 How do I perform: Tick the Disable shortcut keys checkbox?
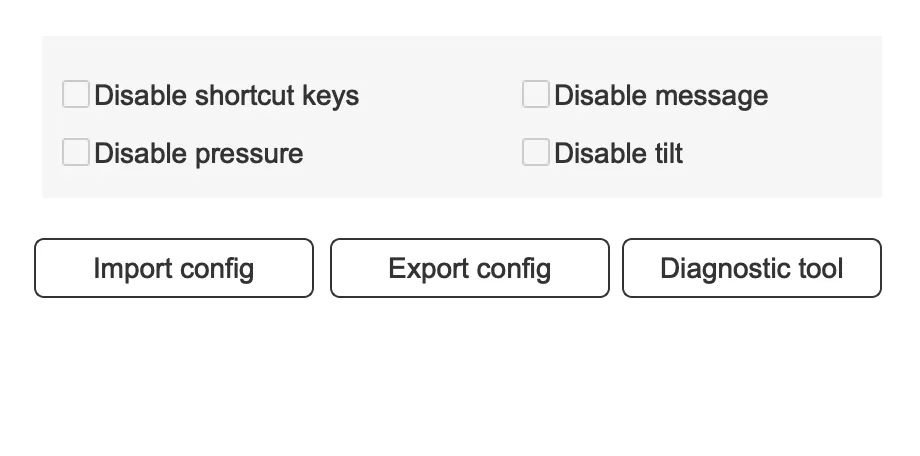[x=76, y=94]
